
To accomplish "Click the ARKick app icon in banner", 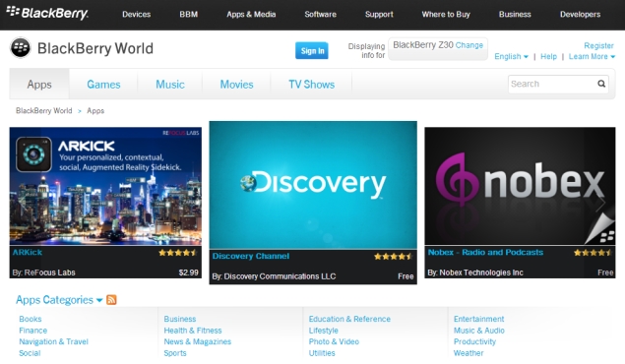I will pyautogui.click(x=33, y=154).
